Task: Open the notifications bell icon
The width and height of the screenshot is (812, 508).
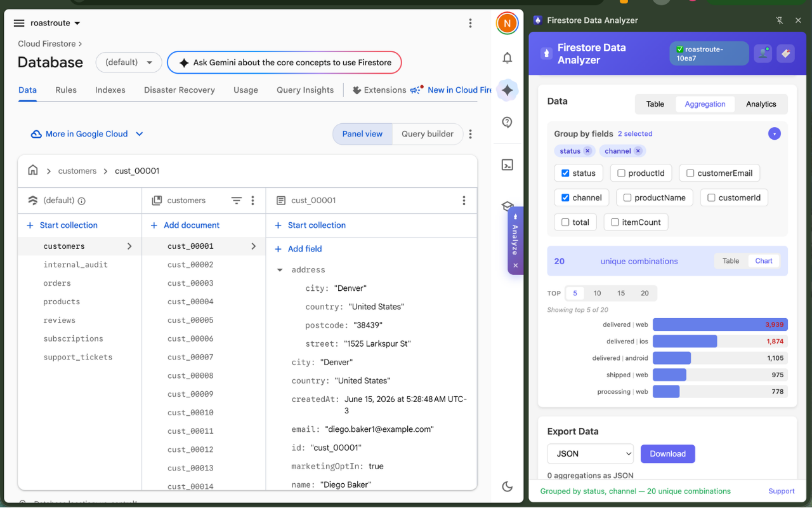Action: (x=507, y=58)
